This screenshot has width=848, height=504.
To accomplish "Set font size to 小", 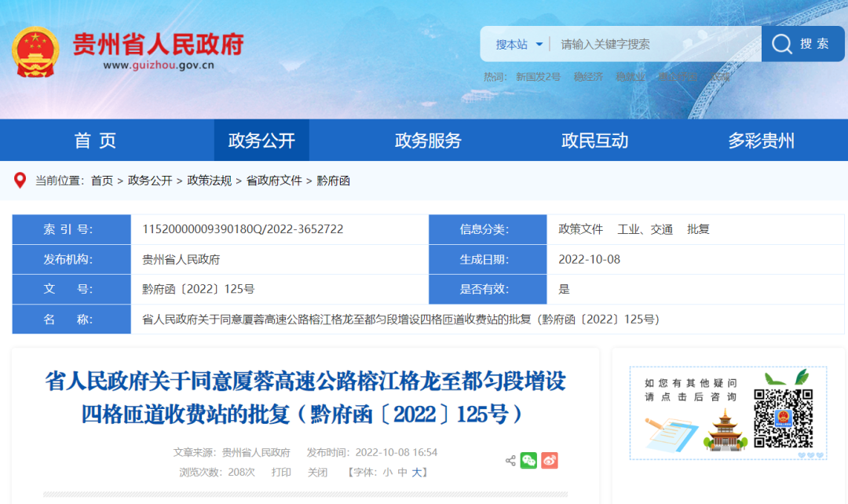I will pyautogui.click(x=387, y=473).
